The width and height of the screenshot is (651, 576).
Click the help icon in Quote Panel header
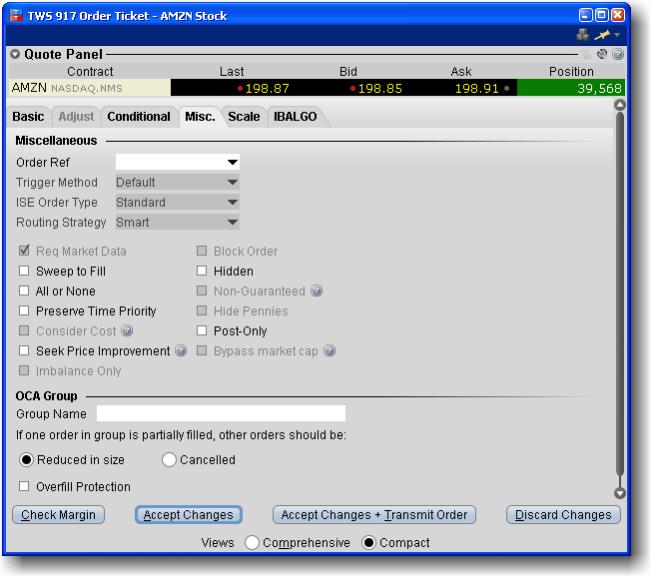(618, 55)
